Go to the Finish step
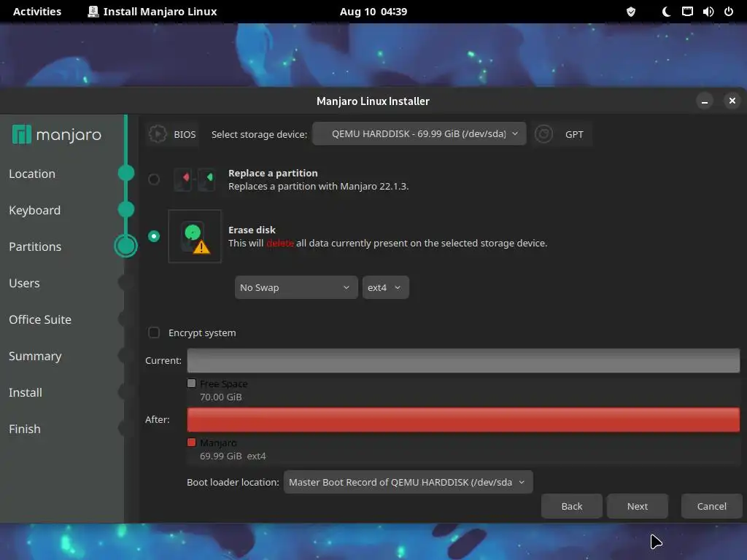 click(25, 429)
